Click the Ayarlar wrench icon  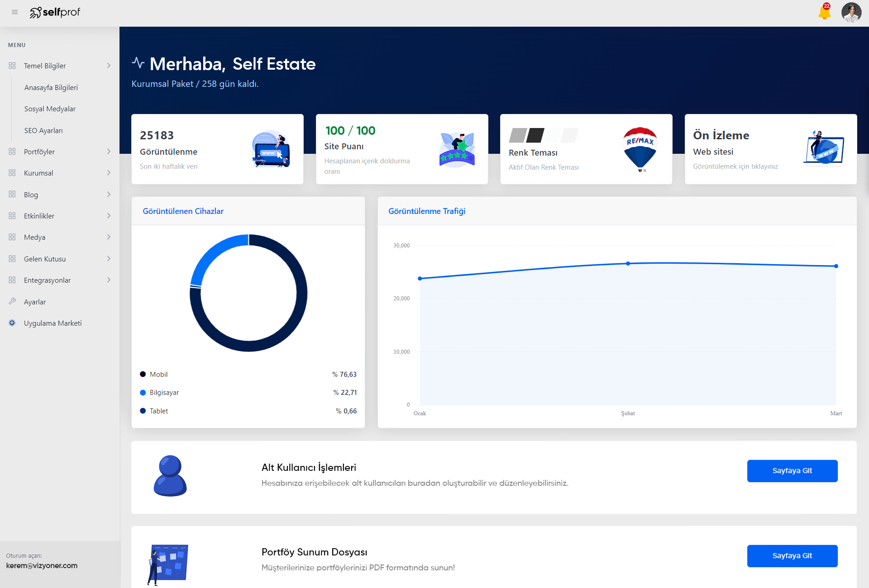click(12, 301)
